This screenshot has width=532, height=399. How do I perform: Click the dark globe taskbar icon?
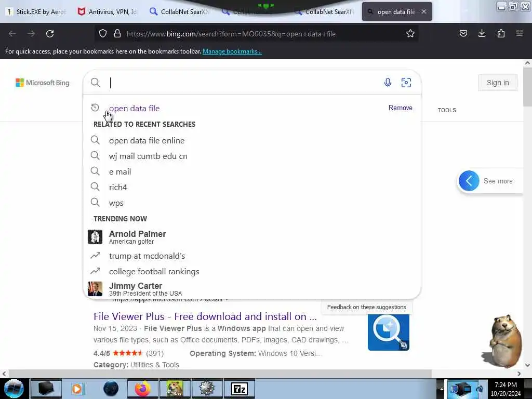pyautogui.click(x=111, y=389)
